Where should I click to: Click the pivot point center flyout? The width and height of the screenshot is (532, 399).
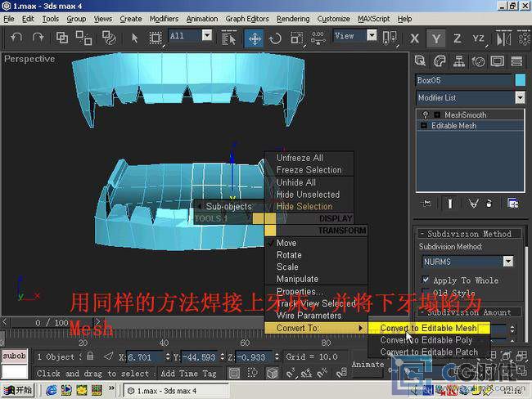[389, 38]
